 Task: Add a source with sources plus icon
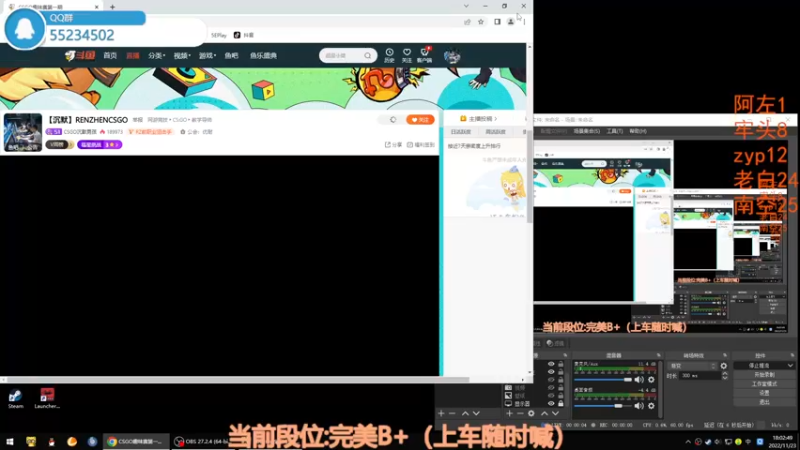click(509, 413)
